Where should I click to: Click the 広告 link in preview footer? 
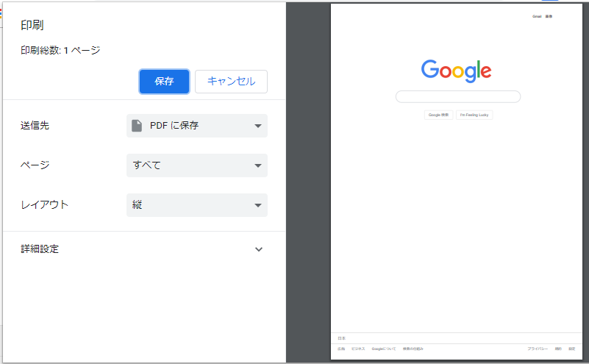[x=341, y=349]
